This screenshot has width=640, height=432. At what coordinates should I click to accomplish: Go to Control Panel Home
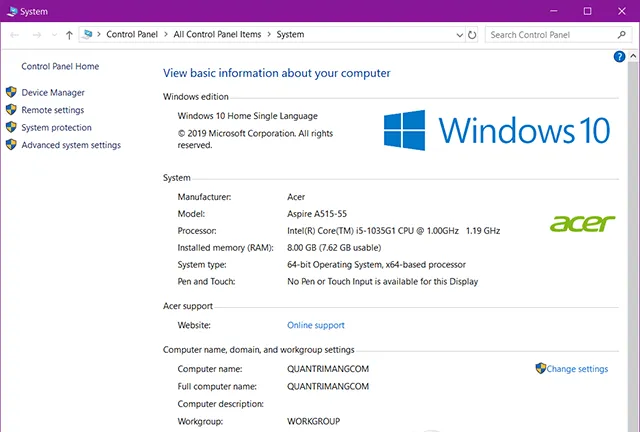tap(60, 66)
